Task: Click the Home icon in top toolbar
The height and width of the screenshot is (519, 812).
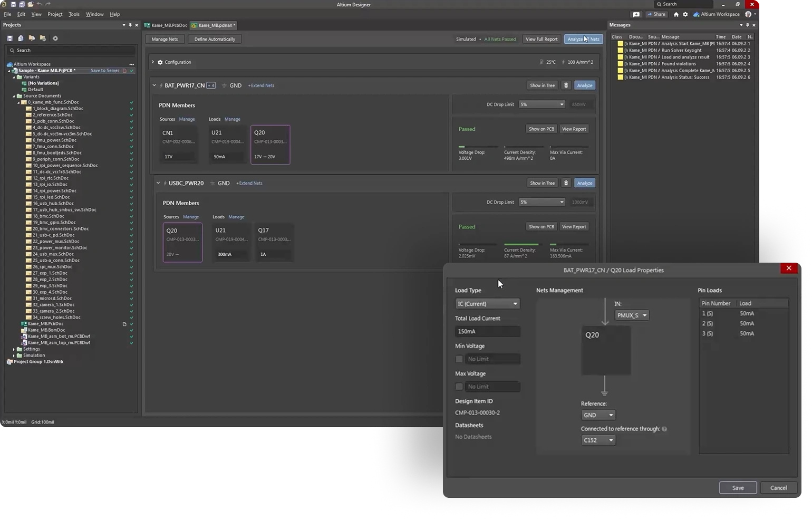Action: pos(676,14)
